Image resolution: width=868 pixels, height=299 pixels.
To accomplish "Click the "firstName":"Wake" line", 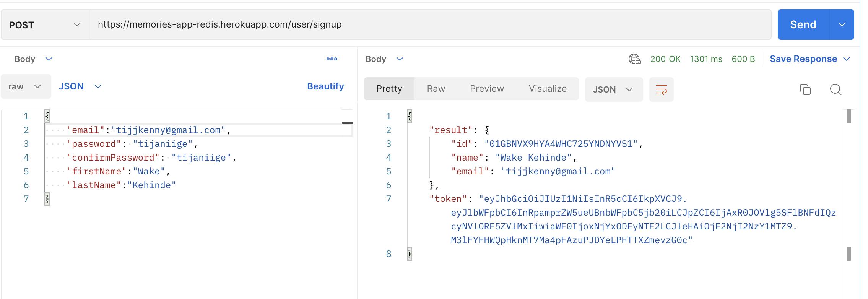I will click(119, 171).
